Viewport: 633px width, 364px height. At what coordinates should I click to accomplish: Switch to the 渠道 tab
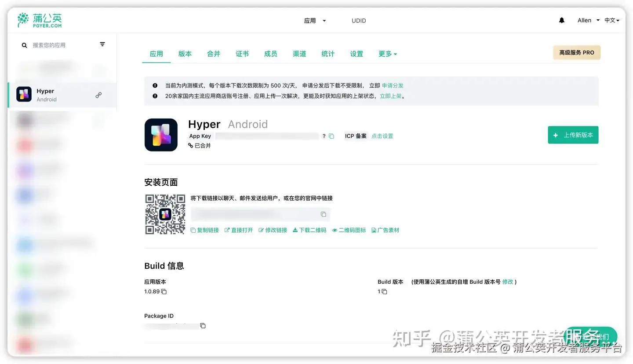tap(299, 54)
